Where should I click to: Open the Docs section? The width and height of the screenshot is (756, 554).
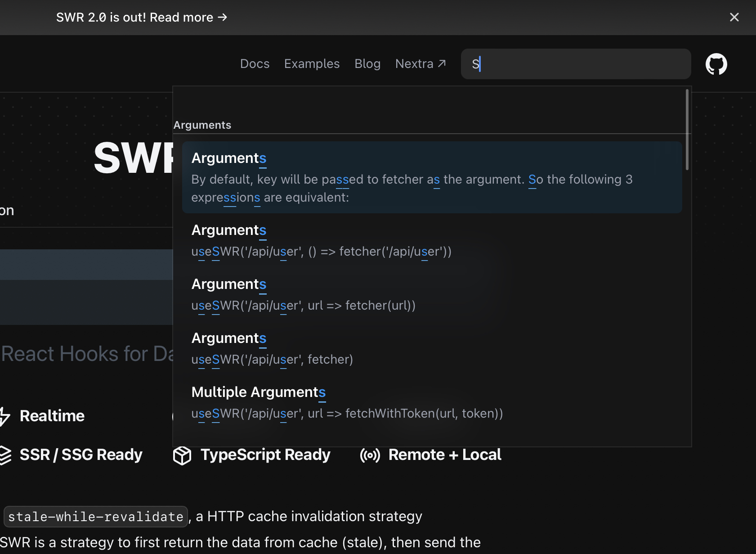coord(255,63)
